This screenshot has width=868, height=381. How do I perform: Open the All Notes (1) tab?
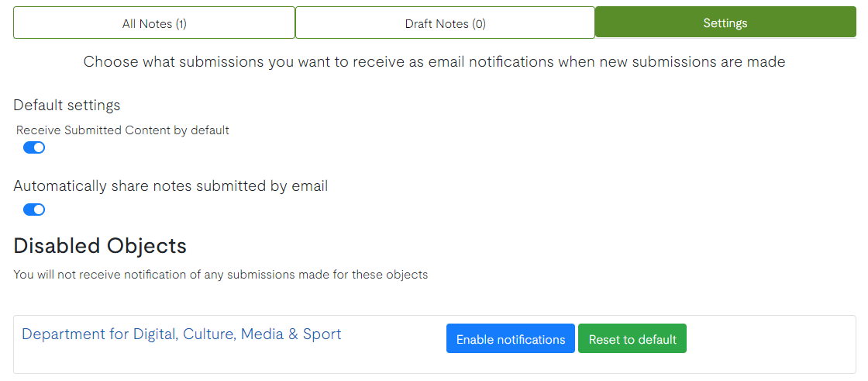154,23
